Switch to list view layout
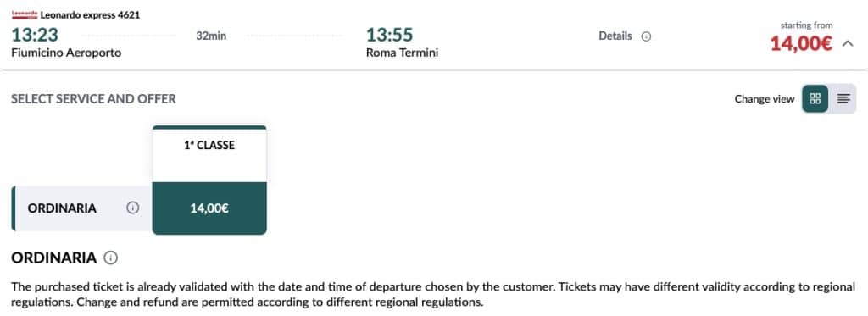This screenshot has height=316, width=868. click(x=843, y=99)
